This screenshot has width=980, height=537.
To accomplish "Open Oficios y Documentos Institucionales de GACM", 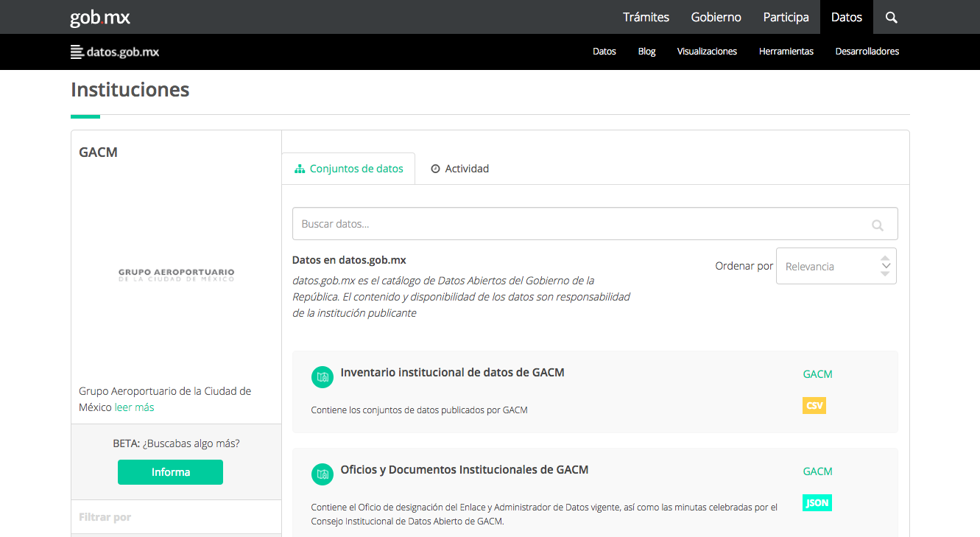I will tap(464, 470).
